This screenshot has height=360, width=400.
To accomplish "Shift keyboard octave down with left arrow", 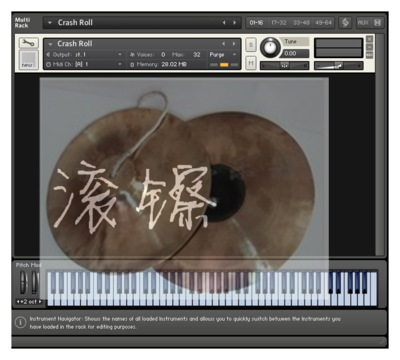I will [18, 302].
